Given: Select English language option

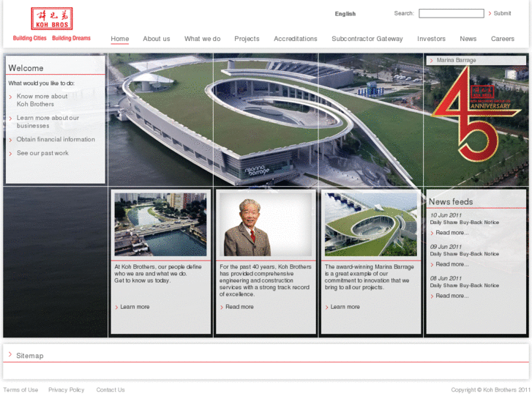Looking at the screenshot, I should click(345, 14).
